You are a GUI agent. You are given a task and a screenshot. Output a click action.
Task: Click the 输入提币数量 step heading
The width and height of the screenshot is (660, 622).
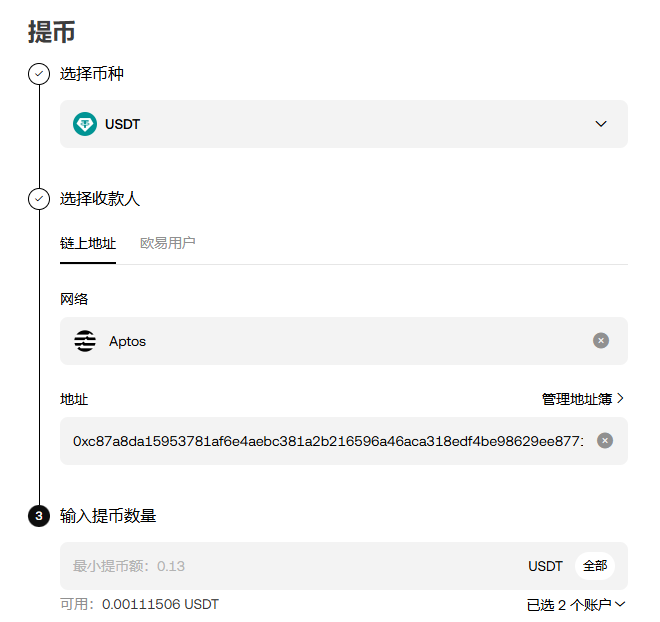point(108,516)
